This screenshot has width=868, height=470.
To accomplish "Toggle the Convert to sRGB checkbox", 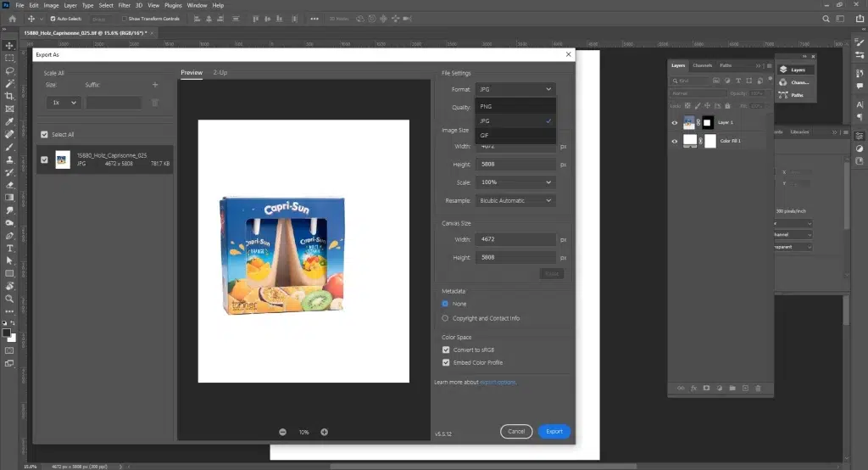I will 446,350.
